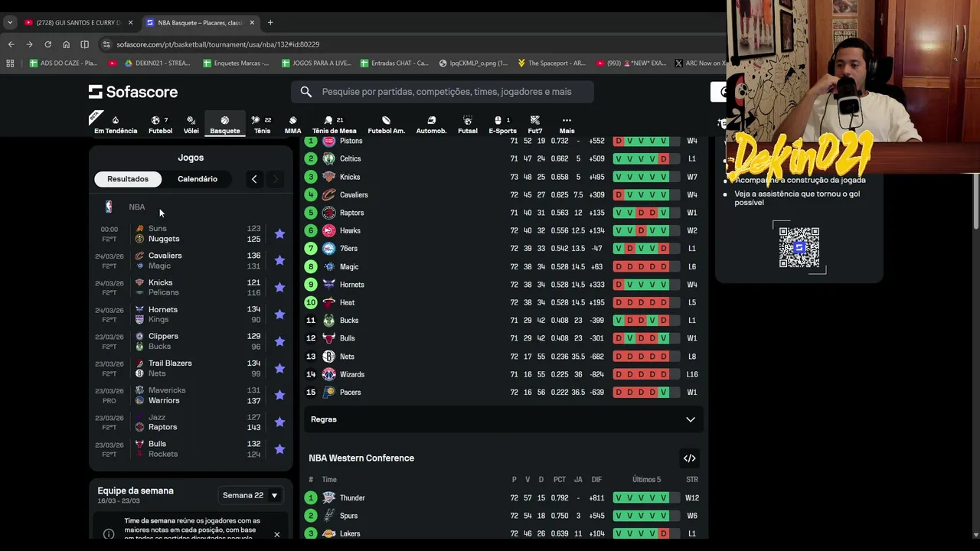Viewport: 980px width, 551px height.
Task: Toggle favorite star for Clippers vs Bucks
Action: pos(279,341)
